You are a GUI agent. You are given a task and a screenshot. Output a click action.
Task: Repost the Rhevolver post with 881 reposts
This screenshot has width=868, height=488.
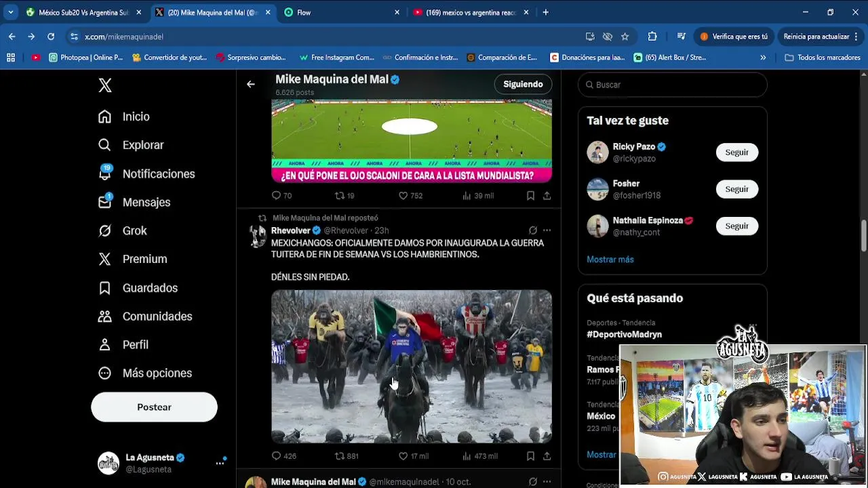point(347,456)
